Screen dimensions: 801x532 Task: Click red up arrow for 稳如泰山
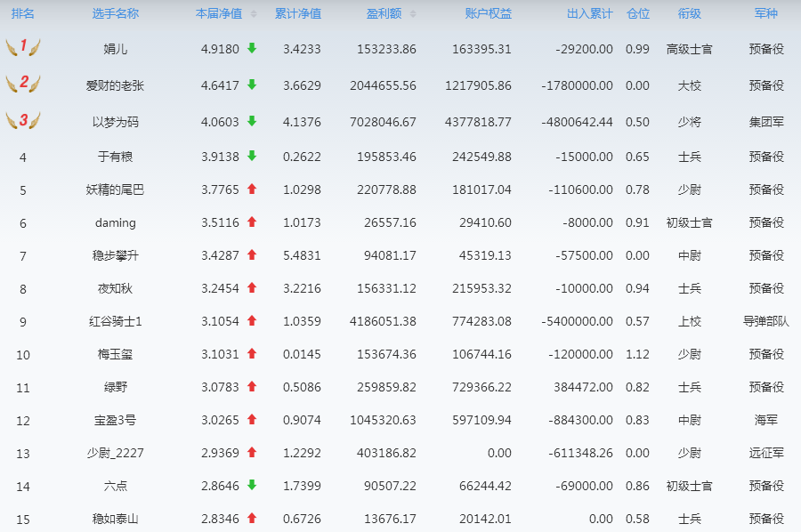(x=252, y=519)
